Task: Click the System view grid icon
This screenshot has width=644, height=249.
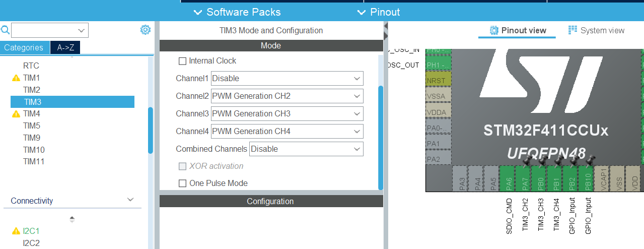Action: tap(573, 30)
